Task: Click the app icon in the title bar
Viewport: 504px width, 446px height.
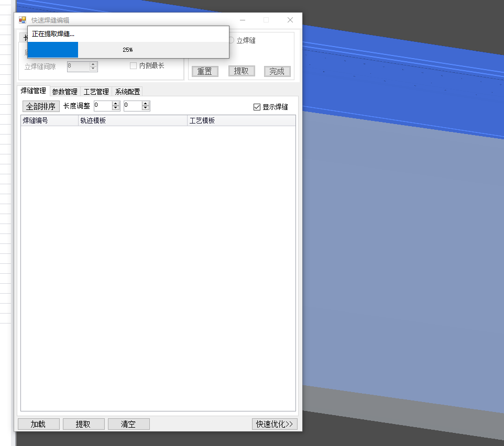Action: click(x=22, y=20)
